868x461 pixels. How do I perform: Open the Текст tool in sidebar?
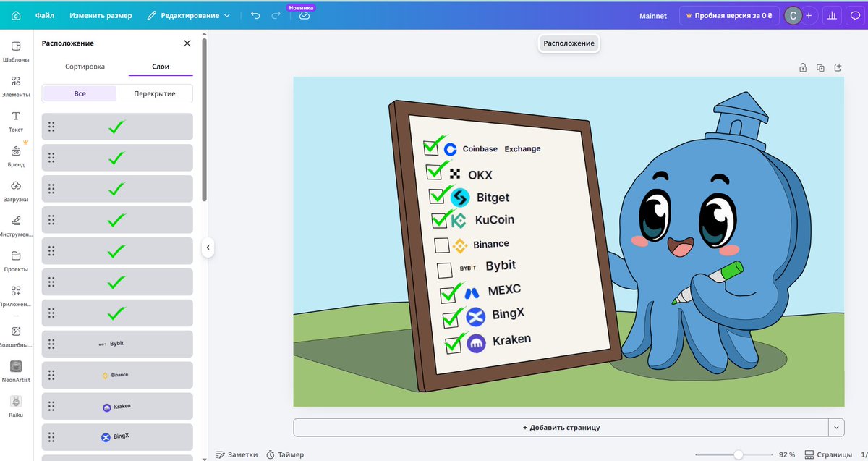[16, 121]
